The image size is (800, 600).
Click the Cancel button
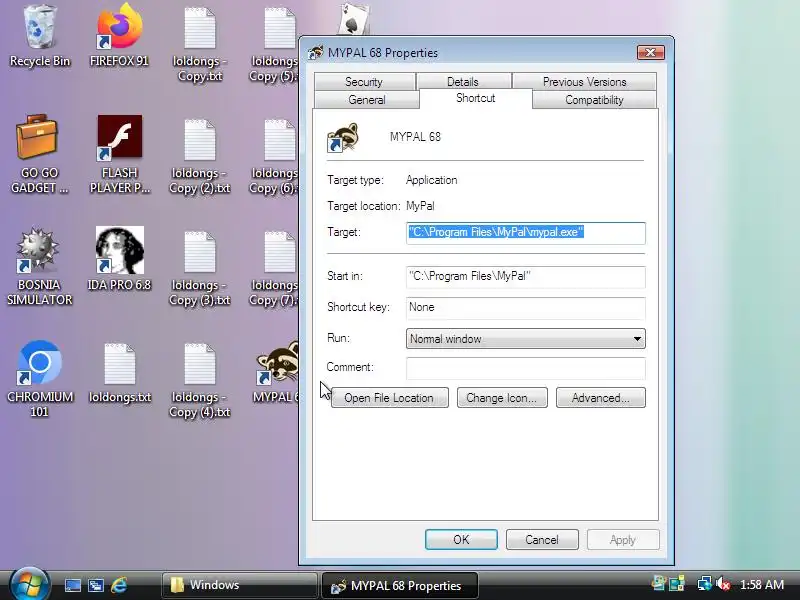[542, 540]
